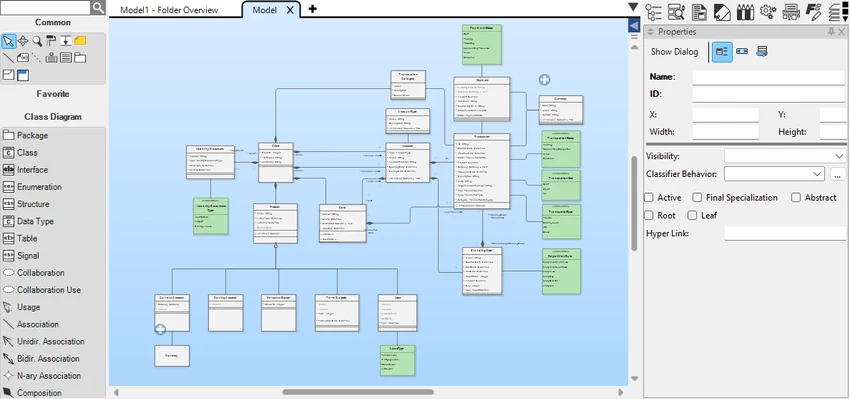Select the text lines tool
The width and height of the screenshot is (850, 399).
coord(66,57)
